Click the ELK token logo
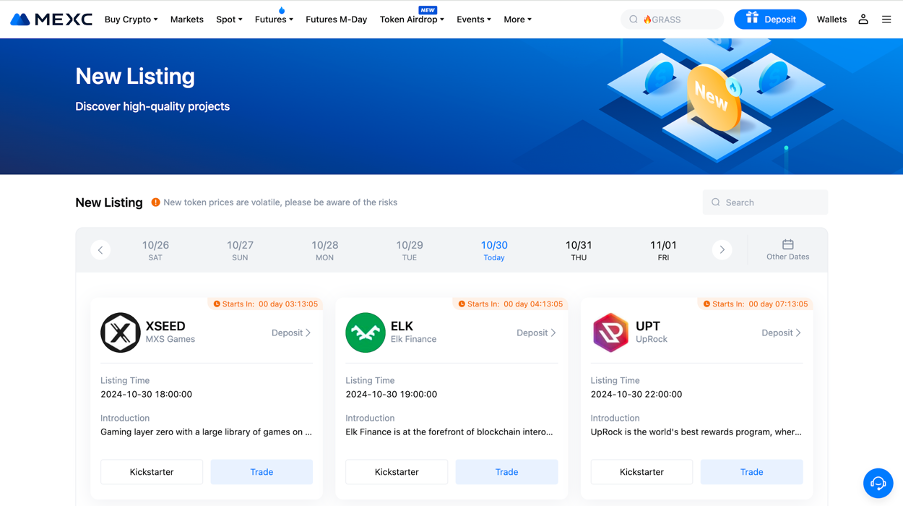The width and height of the screenshot is (904, 506). (366, 333)
